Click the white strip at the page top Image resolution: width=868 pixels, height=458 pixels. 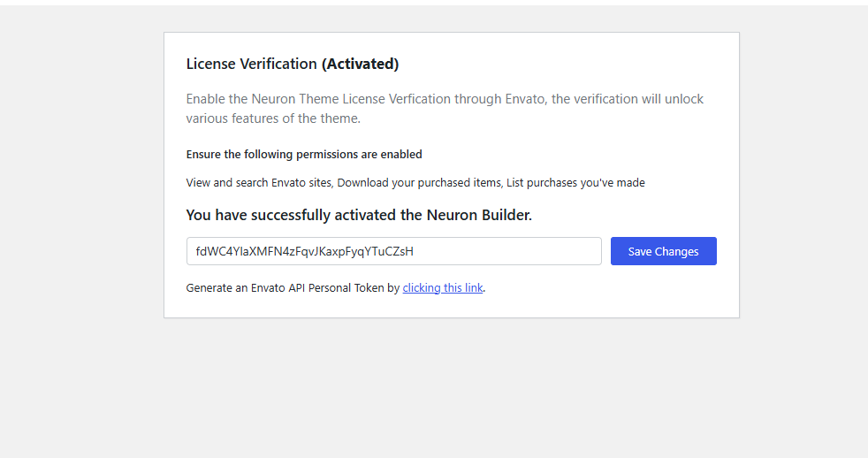click(x=433, y=2)
